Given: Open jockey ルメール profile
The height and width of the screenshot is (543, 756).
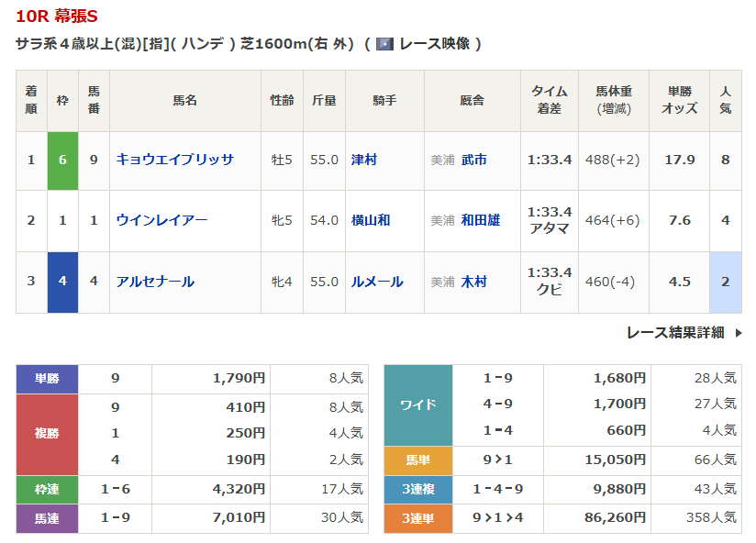Looking at the screenshot, I should pyautogui.click(x=377, y=282).
